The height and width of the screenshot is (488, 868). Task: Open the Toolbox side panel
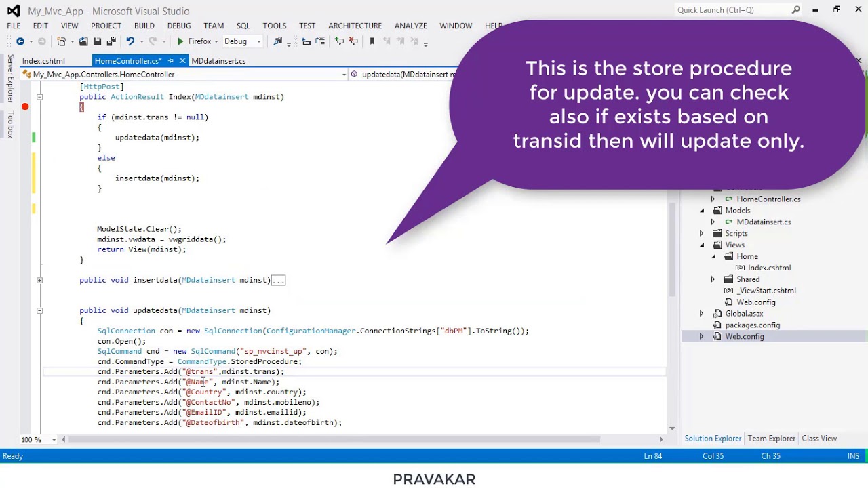(10, 124)
